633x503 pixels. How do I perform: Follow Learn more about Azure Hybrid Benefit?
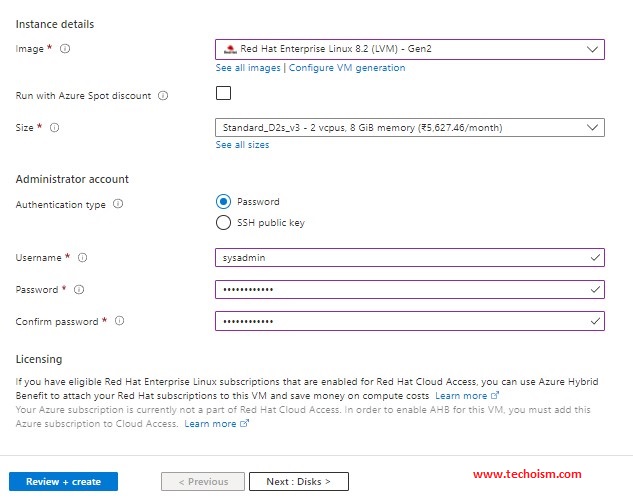pyautogui.click(x=461, y=396)
